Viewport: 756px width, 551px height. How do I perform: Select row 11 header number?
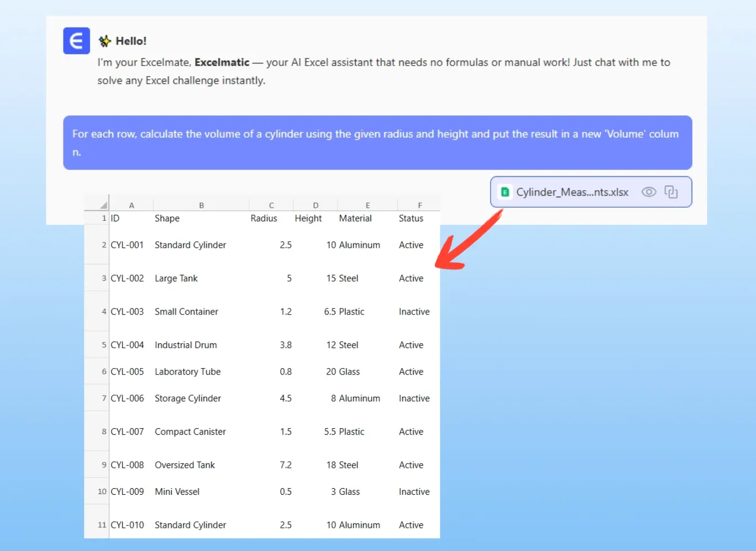tap(102, 525)
